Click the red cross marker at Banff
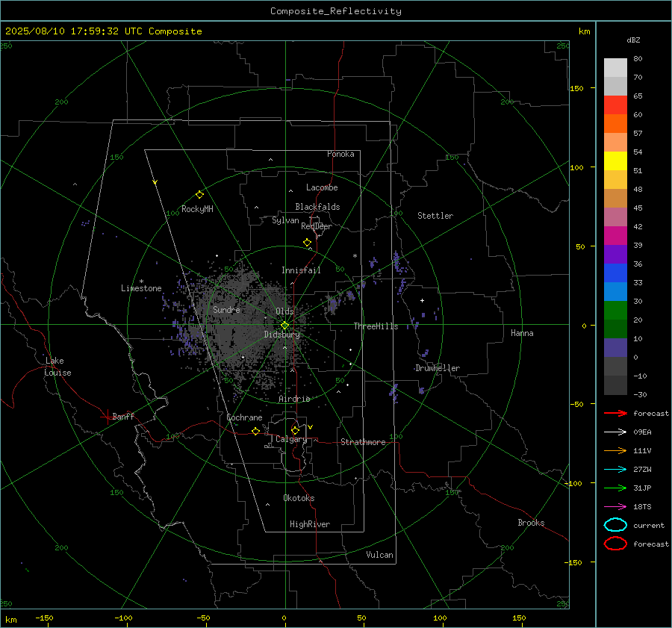 [107, 416]
